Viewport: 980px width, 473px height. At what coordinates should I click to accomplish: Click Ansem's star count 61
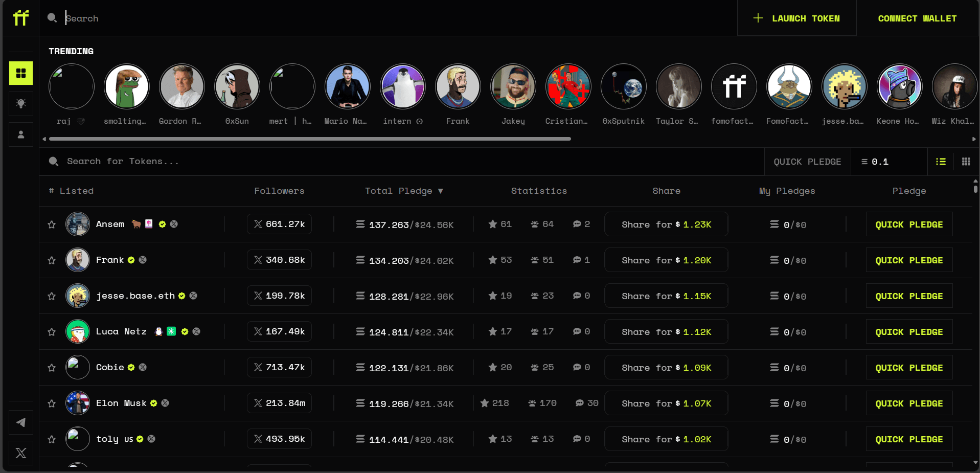pos(499,224)
